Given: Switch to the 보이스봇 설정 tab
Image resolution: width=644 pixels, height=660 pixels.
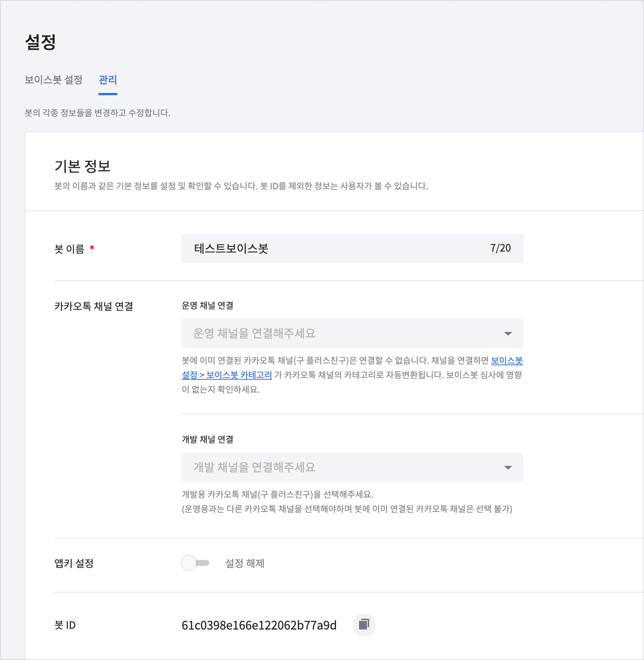Looking at the screenshot, I should pyautogui.click(x=54, y=80).
